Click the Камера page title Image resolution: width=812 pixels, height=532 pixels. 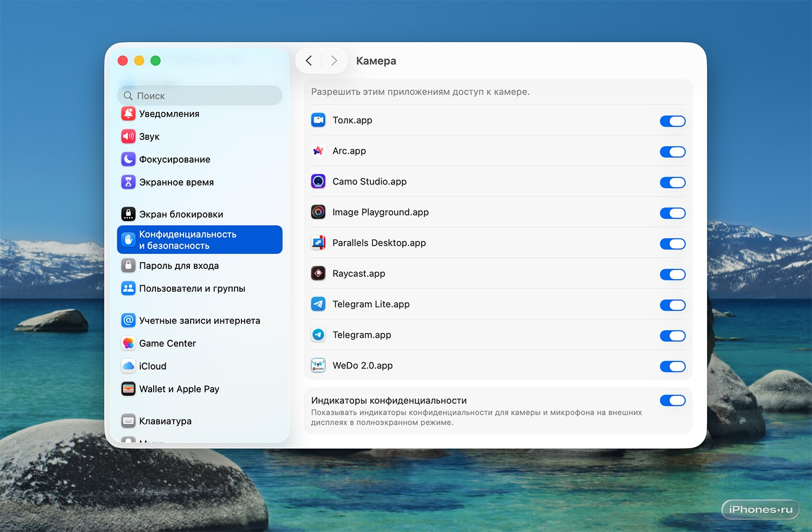tap(376, 61)
